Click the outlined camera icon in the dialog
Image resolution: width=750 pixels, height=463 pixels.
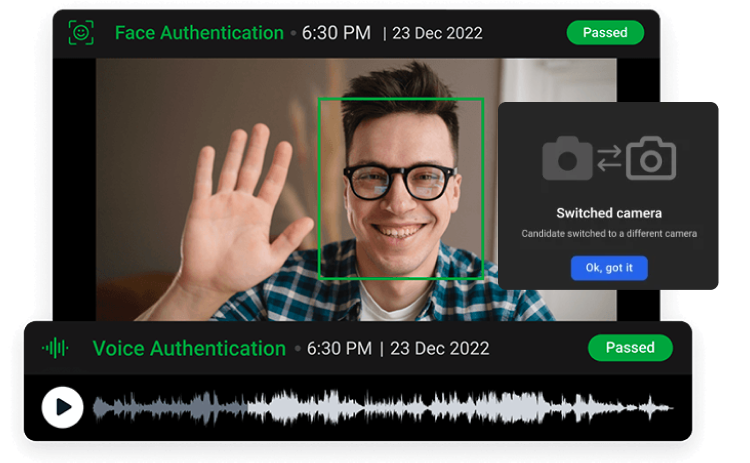coord(651,160)
